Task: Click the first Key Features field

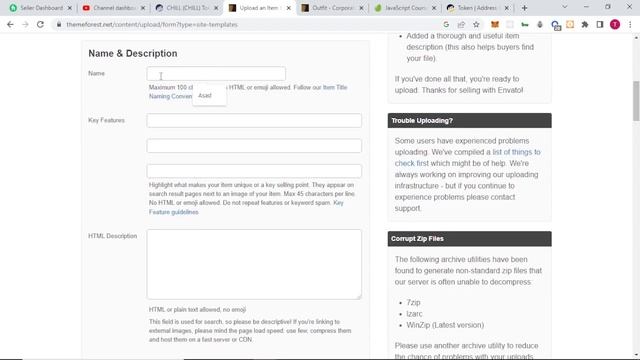Action: tap(254, 120)
